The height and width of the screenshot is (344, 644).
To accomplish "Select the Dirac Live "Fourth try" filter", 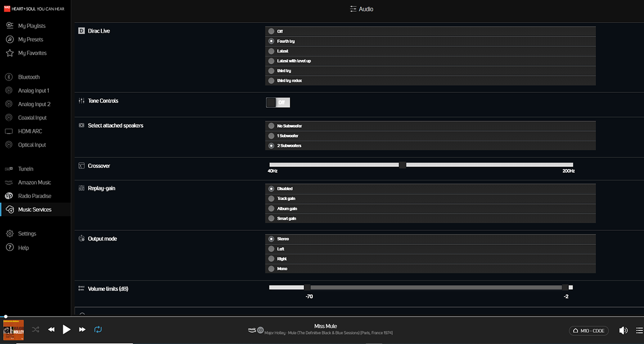I will click(x=430, y=41).
